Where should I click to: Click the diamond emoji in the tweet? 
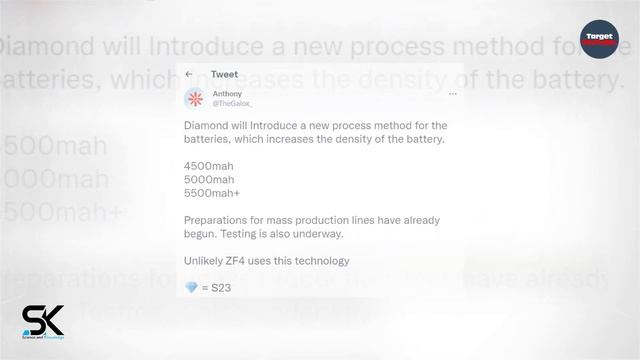pos(191,287)
